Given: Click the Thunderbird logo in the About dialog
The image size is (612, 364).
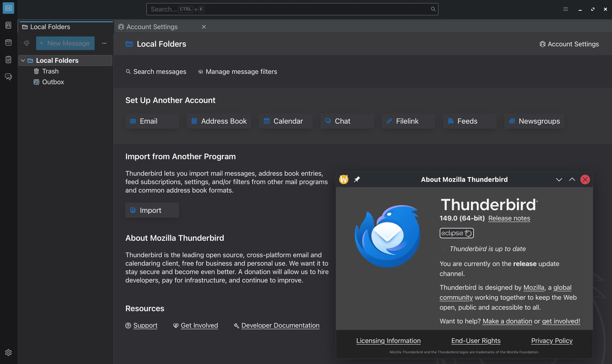Looking at the screenshot, I should pyautogui.click(x=388, y=236).
